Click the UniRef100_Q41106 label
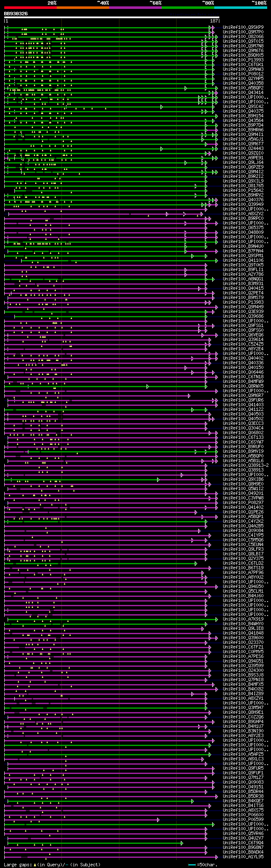This screenshot has height=868, width=271. (243, 260)
